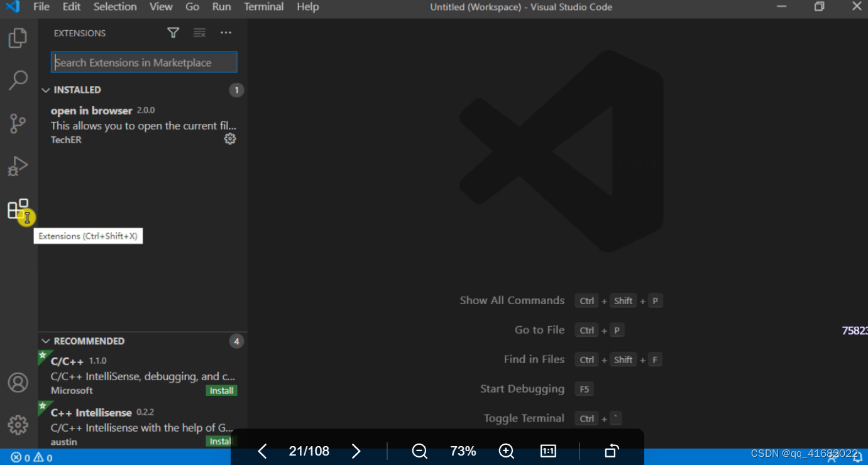
Task: Click the Microsoft publisher name
Action: coord(72,391)
